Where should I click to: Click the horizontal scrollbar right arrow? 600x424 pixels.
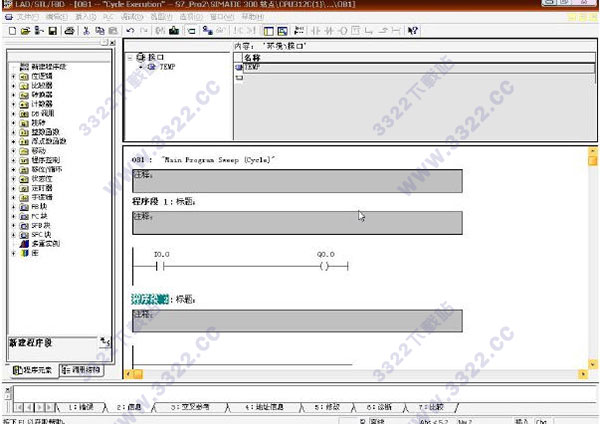[583, 374]
